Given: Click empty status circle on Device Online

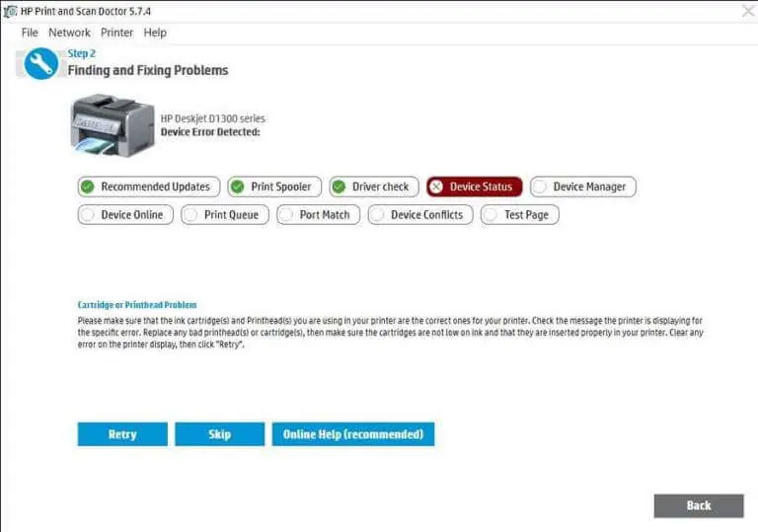Looking at the screenshot, I should click(88, 215).
